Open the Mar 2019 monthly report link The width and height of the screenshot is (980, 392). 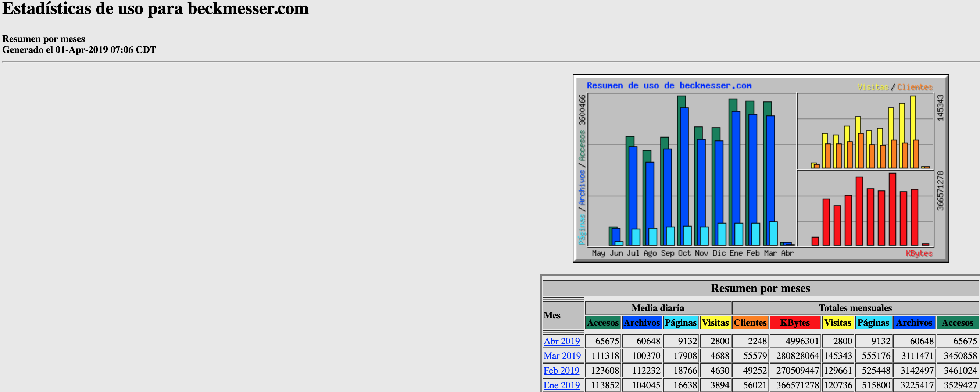pyautogui.click(x=562, y=356)
